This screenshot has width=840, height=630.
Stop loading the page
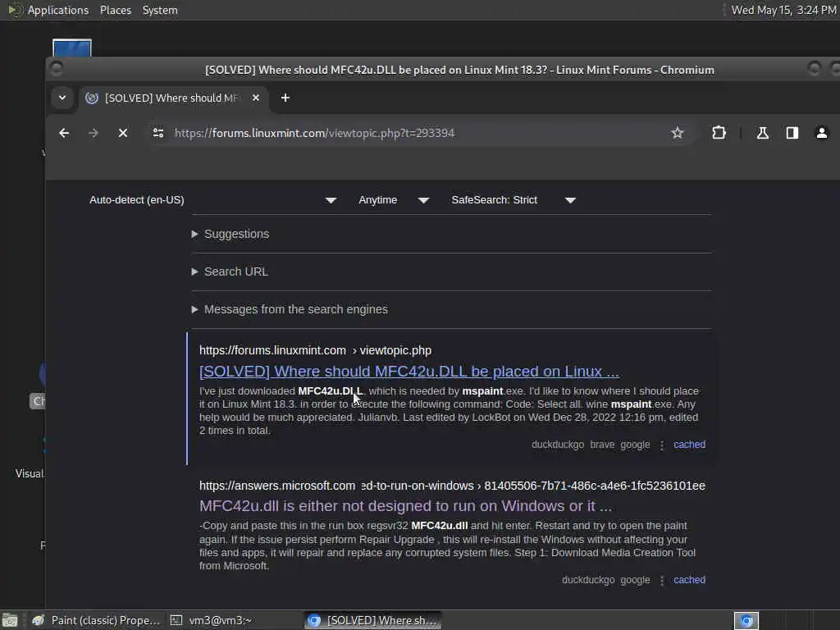point(123,133)
